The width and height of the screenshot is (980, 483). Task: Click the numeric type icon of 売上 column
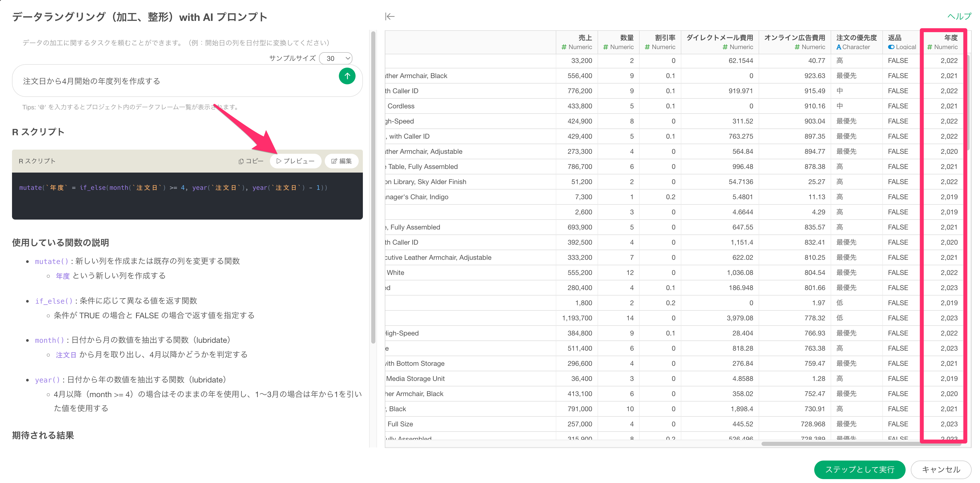564,47
